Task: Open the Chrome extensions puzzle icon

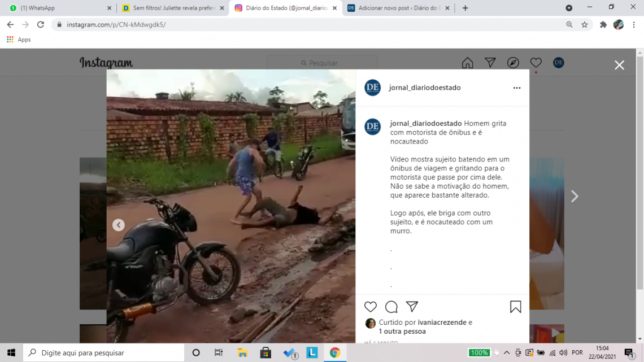Action: pos(603,25)
